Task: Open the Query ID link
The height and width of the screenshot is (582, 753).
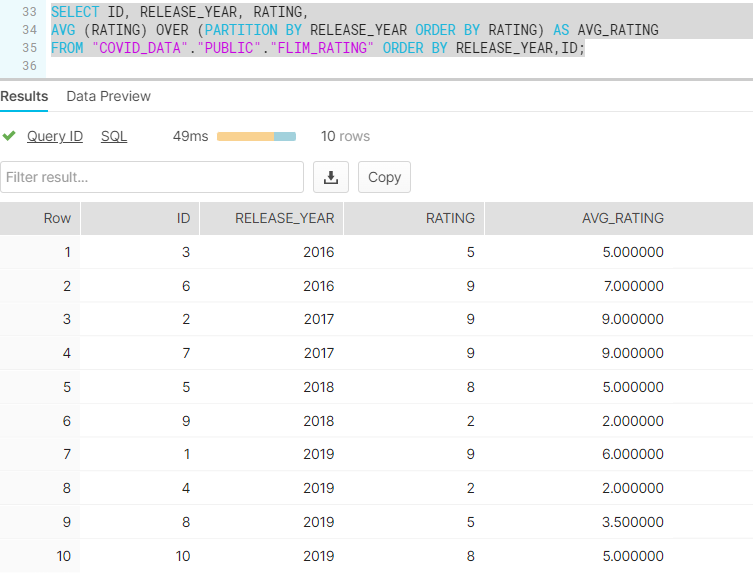Action: point(55,136)
